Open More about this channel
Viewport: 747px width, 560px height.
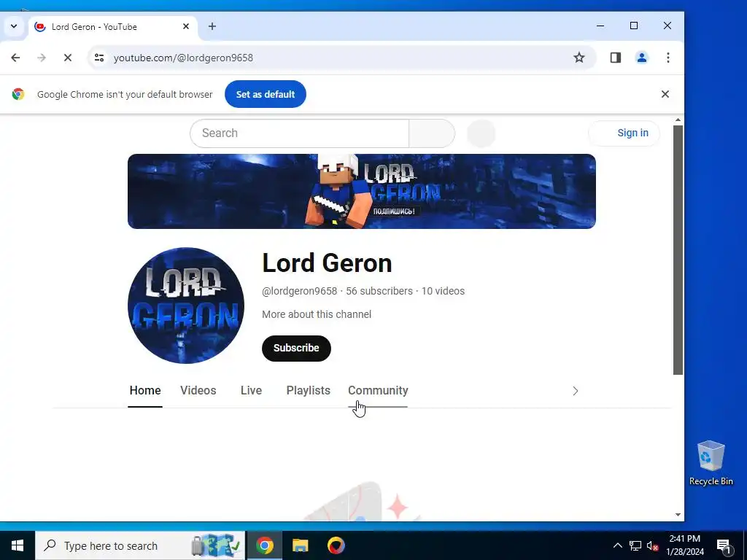(x=317, y=314)
